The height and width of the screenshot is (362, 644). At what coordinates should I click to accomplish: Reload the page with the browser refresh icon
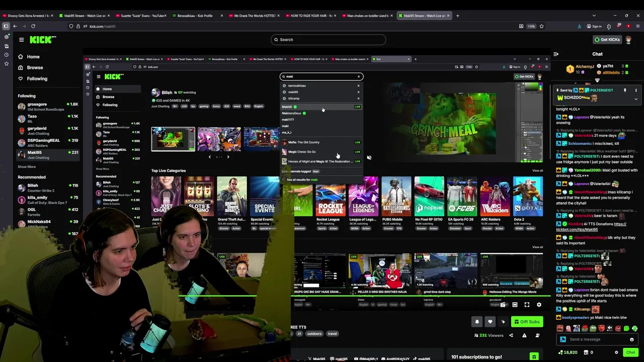point(33,26)
